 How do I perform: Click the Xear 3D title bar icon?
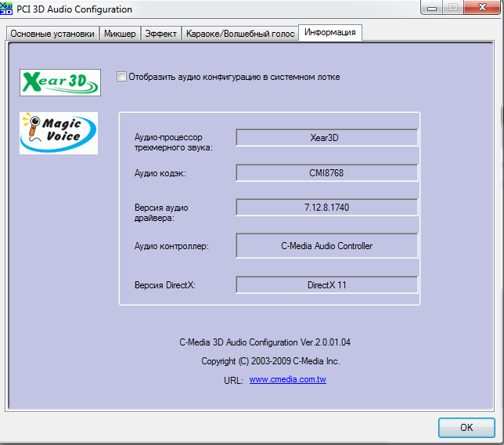(x=6, y=9)
